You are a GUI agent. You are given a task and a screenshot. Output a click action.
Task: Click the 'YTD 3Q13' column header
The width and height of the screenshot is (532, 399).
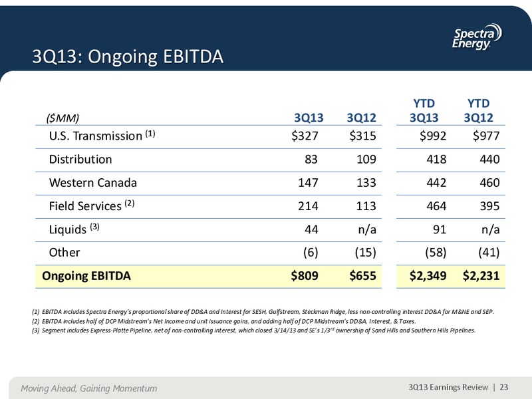(424, 110)
